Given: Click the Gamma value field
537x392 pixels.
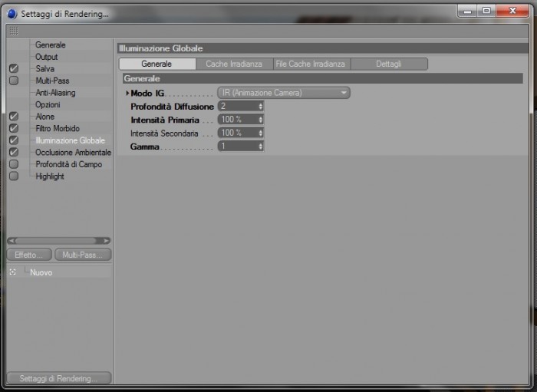Looking at the screenshot, I should click(238, 147).
